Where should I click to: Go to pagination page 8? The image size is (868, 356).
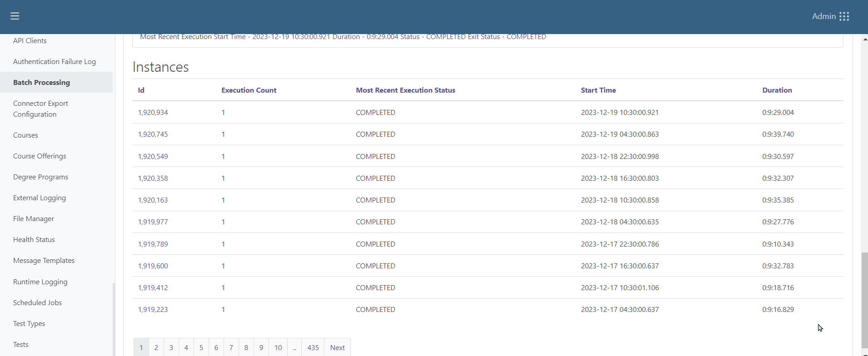tap(246, 347)
